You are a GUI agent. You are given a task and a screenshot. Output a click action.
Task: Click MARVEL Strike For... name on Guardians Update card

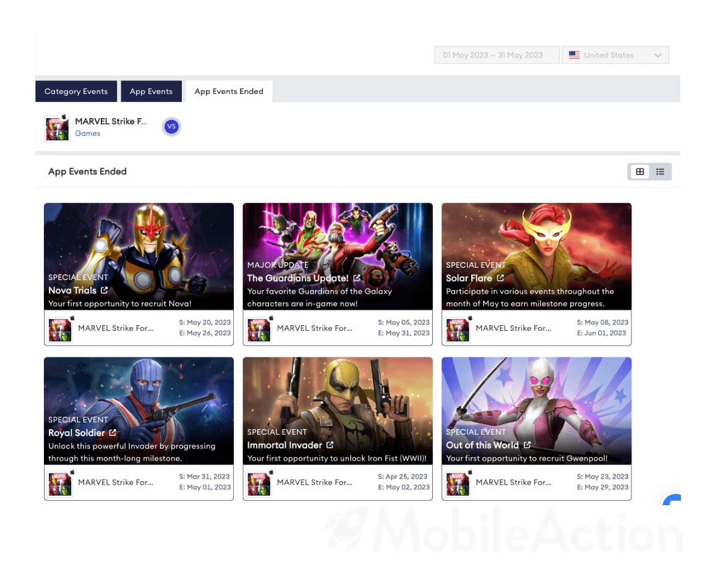314,328
